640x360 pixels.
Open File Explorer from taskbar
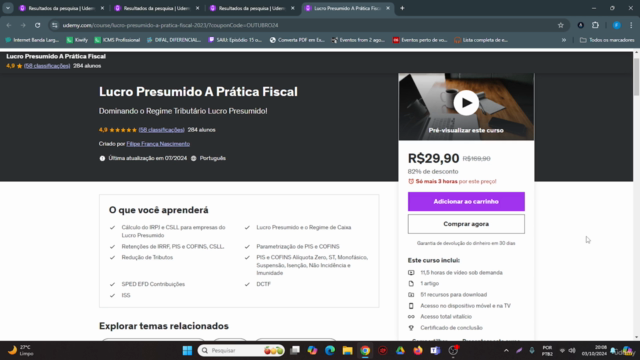tap(347, 350)
